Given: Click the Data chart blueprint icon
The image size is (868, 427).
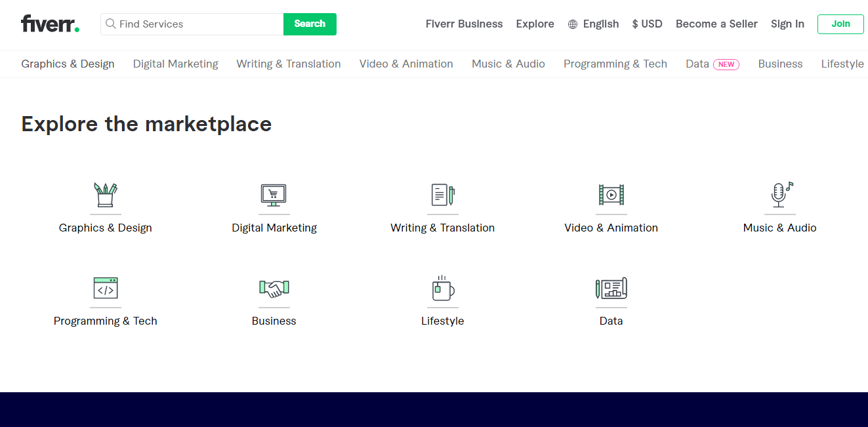Looking at the screenshot, I should tap(611, 288).
